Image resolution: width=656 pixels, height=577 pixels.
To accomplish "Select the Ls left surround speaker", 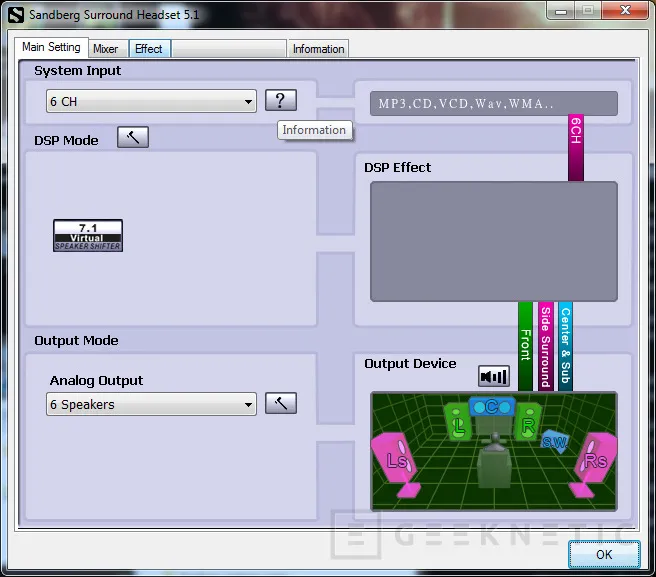I will (395, 463).
